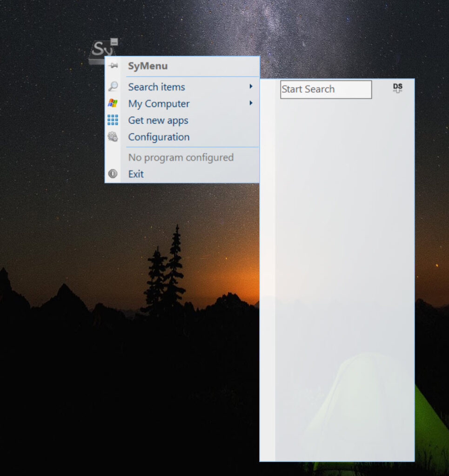Select Get new apps from the menu
The width and height of the screenshot is (449, 476).
coord(182,120)
